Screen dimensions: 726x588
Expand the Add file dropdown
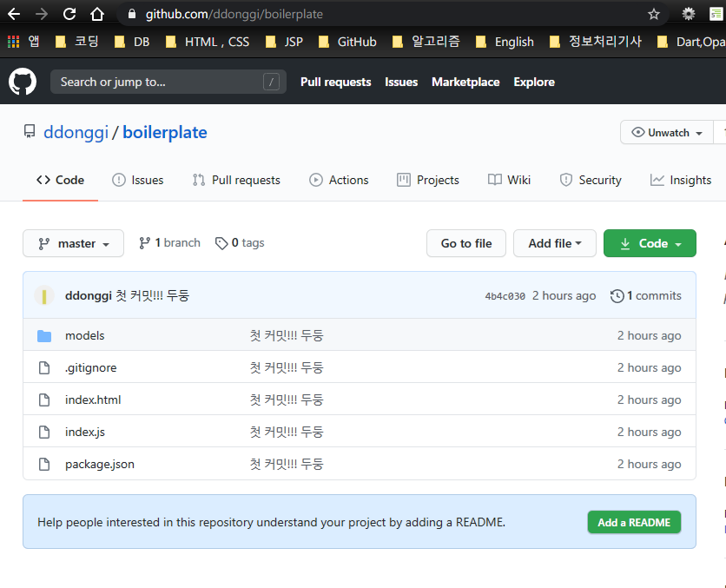555,243
